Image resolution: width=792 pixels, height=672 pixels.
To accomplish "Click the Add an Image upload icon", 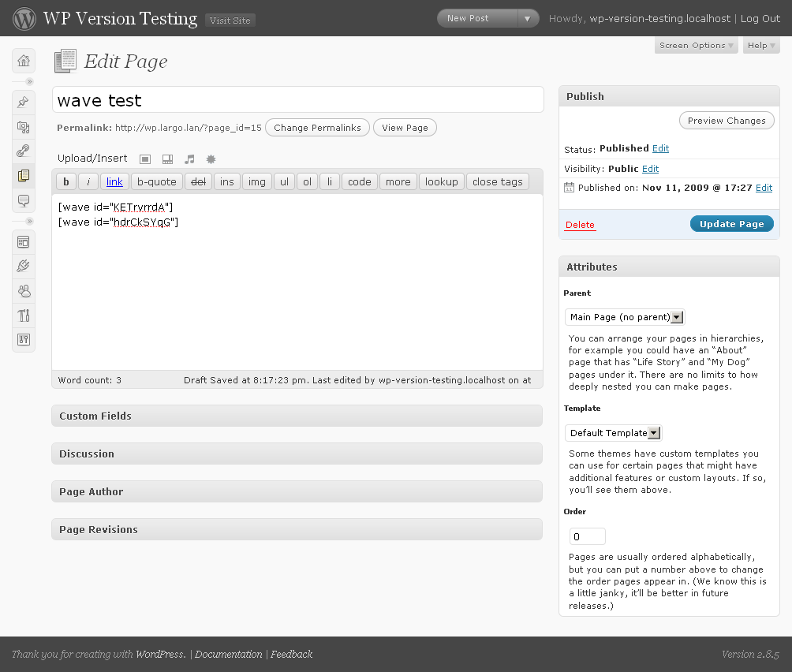I will [145, 159].
